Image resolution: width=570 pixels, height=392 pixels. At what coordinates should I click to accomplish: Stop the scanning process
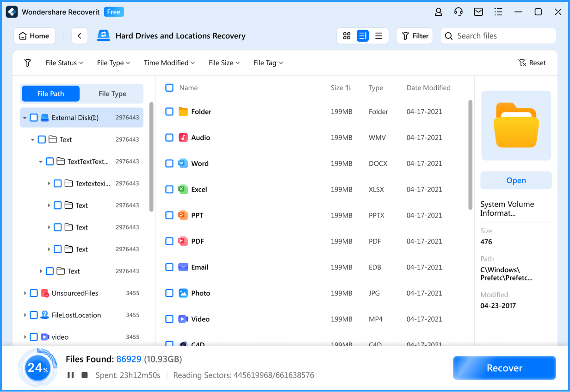85,375
